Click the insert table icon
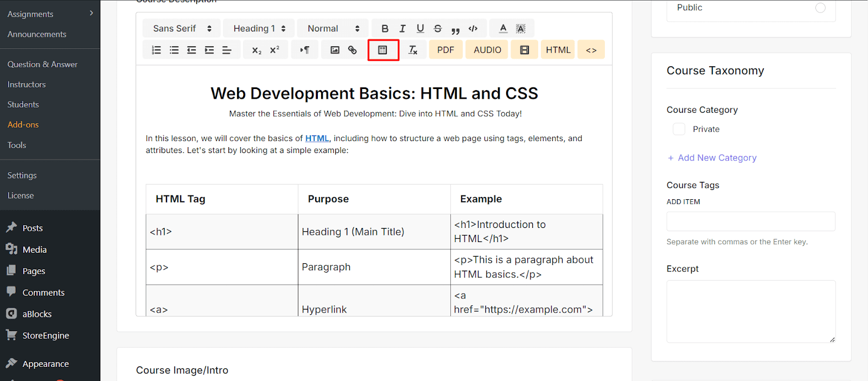The height and width of the screenshot is (381, 868). tap(382, 50)
